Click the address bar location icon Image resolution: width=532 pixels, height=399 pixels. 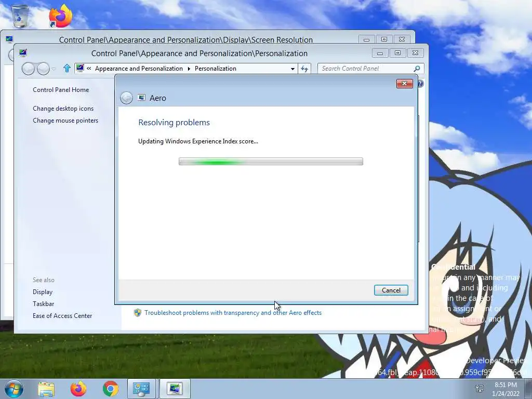tap(80, 68)
